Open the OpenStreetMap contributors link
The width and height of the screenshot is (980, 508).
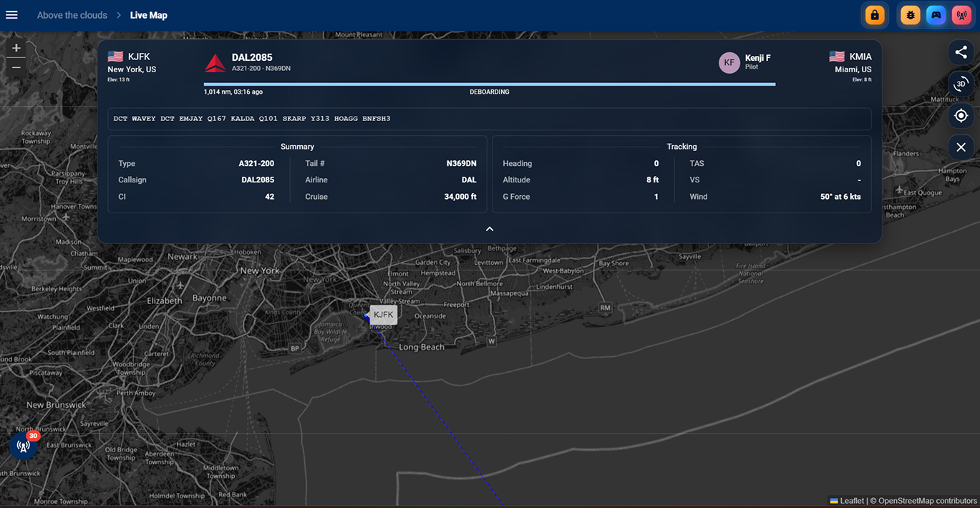[x=928, y=501]
